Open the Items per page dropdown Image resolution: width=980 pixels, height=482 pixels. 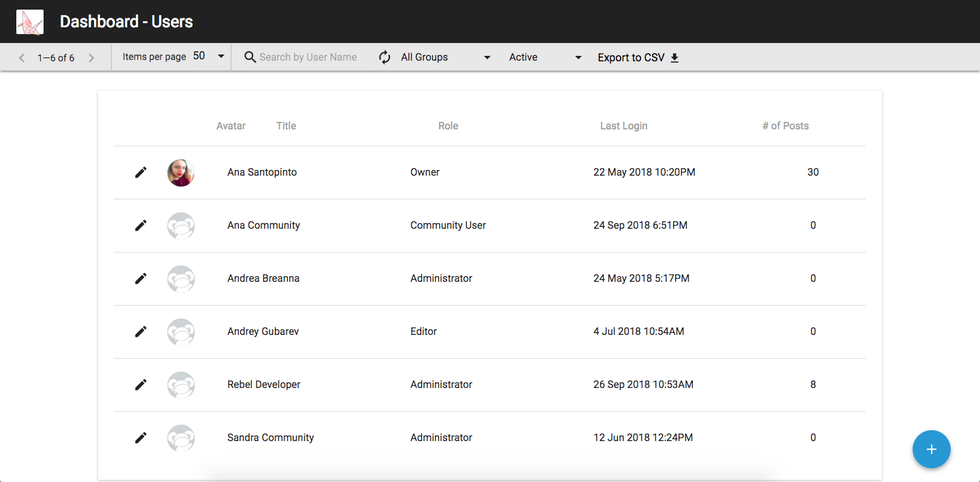click(x=209, y=57)
